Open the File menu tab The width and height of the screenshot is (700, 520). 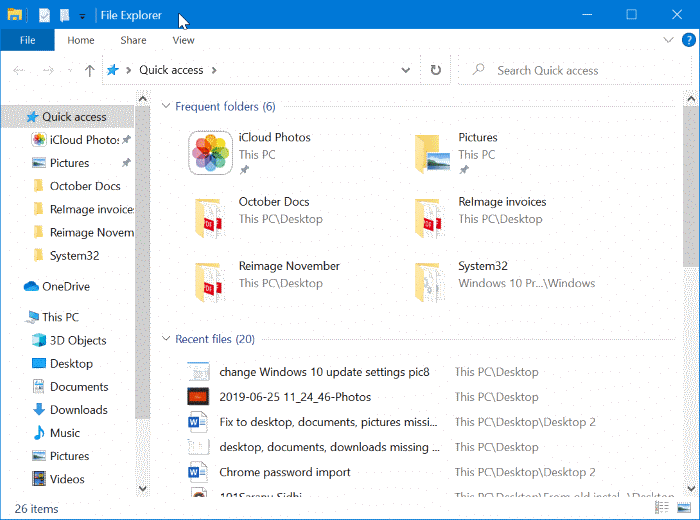27,40
